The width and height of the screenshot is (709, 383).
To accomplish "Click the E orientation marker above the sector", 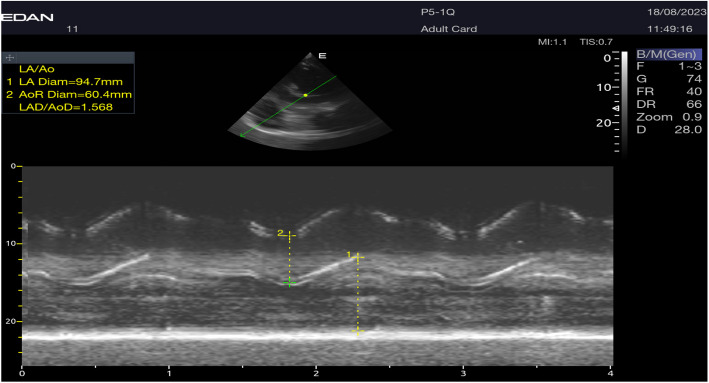I will pos(322,56).
